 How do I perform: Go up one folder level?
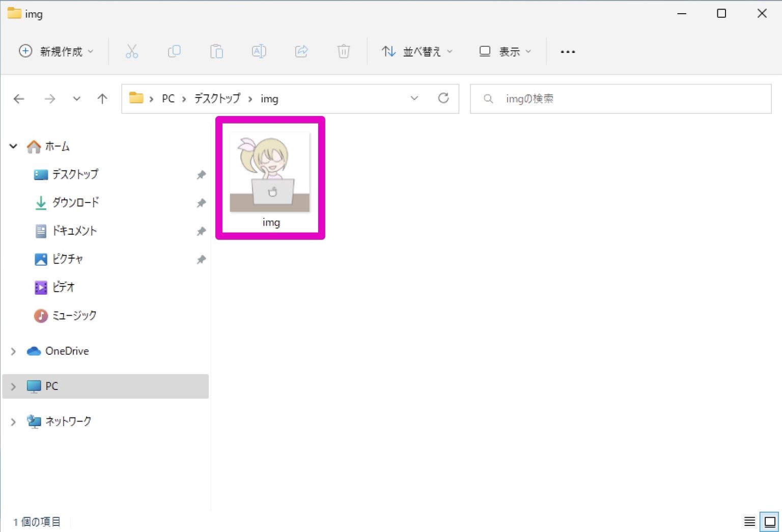point(102,99)
